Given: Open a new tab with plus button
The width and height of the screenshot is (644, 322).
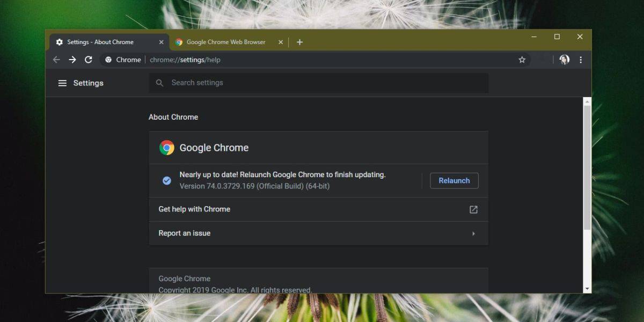Looking at the screenshot, I should point(299,42).
